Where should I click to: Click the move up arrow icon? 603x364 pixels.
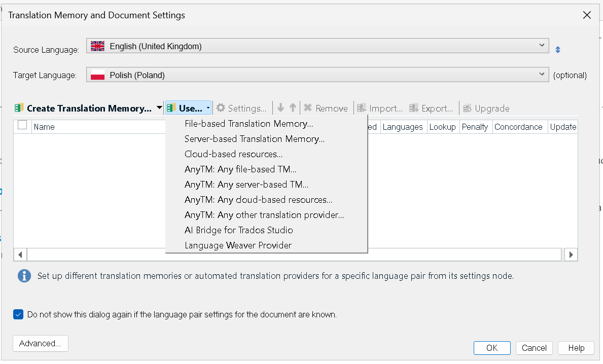point(293,108)
